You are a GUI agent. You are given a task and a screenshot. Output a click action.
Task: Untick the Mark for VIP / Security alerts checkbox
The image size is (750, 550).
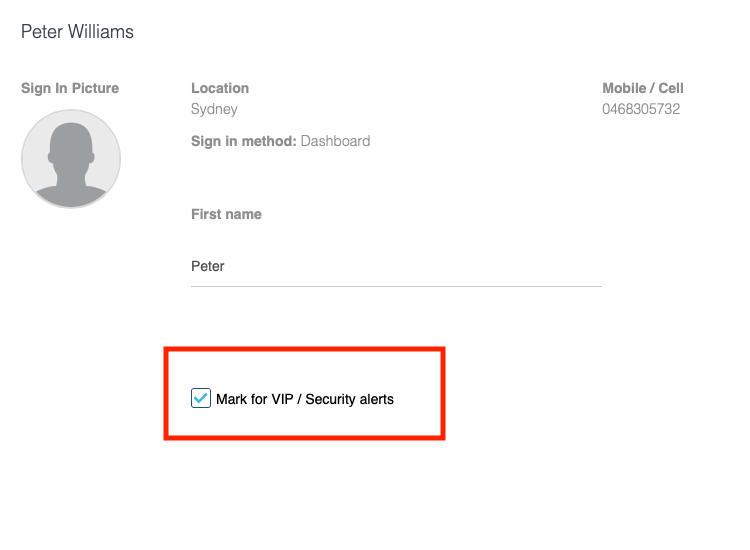(x=200, y=398)
